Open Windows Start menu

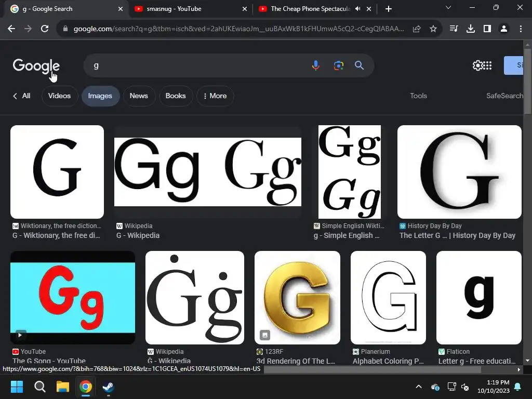[x=17, y=387]
